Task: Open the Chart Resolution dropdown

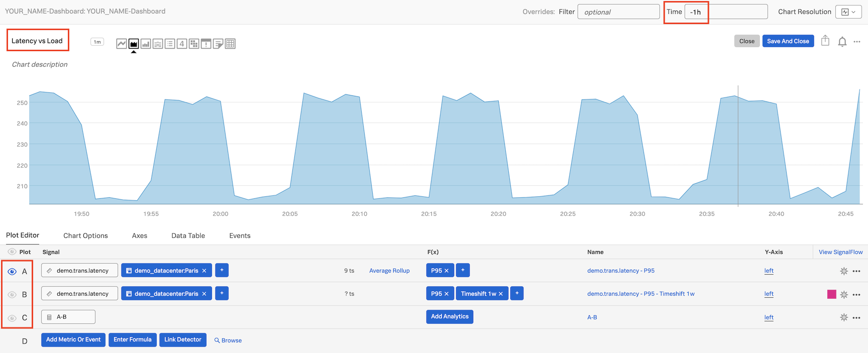Action: (x=848, y=12)
